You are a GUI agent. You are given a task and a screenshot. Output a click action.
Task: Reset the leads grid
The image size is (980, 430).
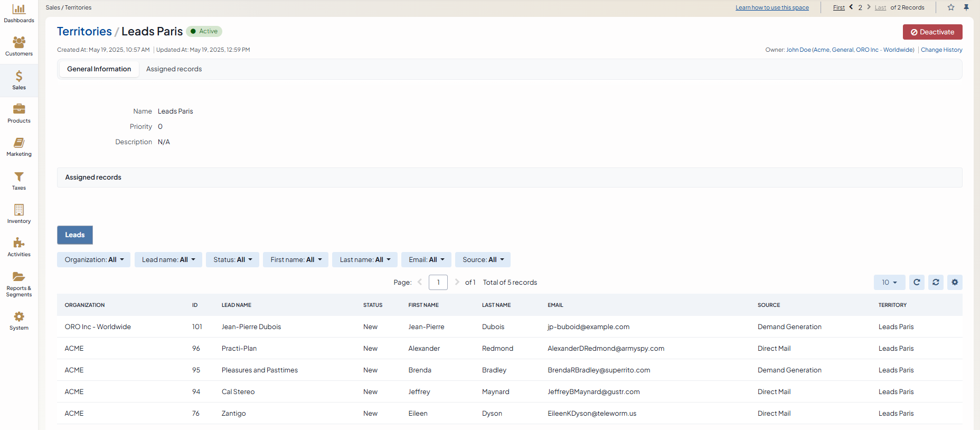[x=936, y=283]
